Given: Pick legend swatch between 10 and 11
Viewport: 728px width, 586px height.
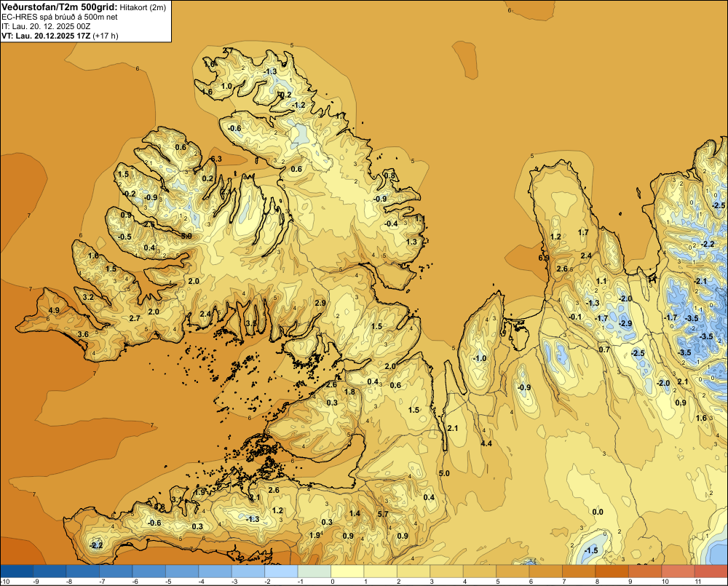Looking at the screenshot, I should [678, 571].
